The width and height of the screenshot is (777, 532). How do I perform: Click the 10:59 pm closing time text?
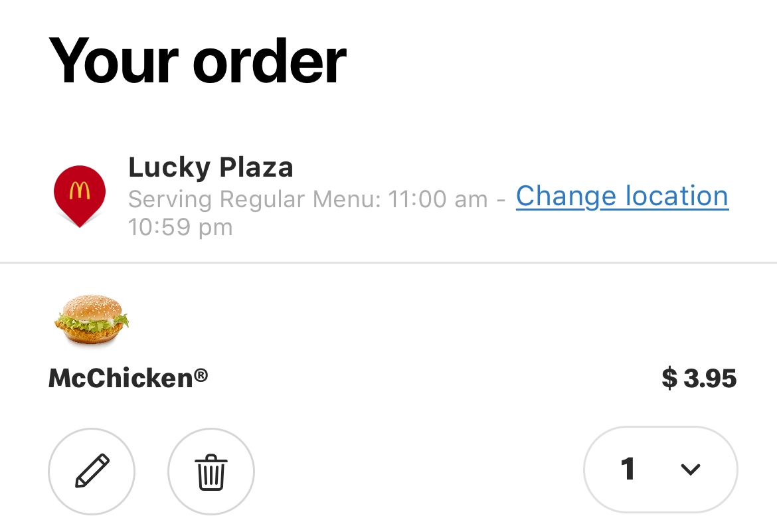click(181, 227)
